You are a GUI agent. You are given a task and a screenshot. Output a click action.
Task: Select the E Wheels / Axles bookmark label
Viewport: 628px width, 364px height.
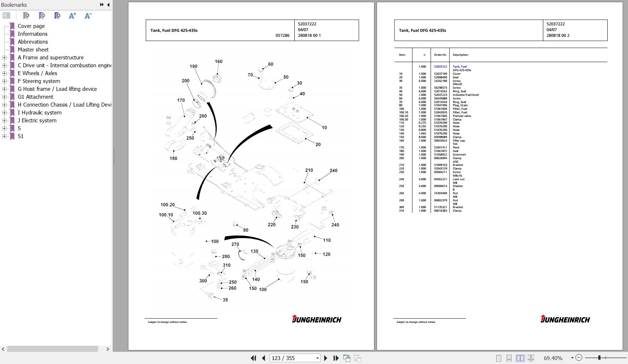coord(38,73)
